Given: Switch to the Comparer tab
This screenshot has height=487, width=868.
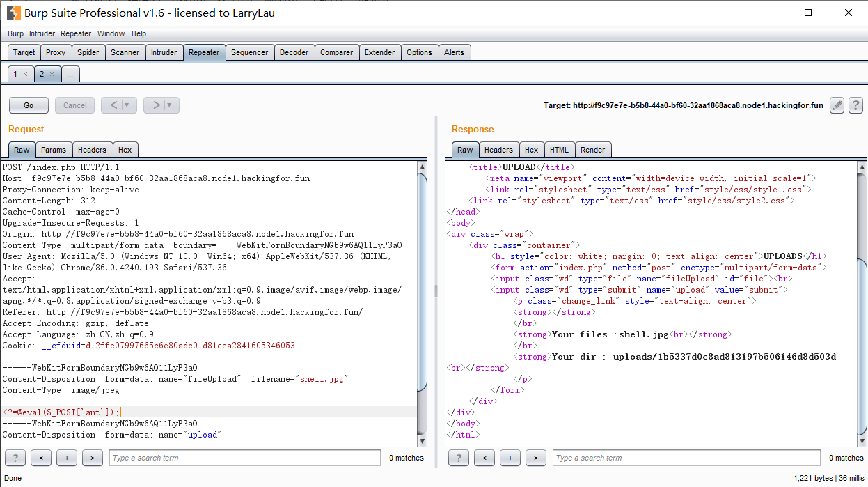Looking at the screenshot, I should point(337,52).
